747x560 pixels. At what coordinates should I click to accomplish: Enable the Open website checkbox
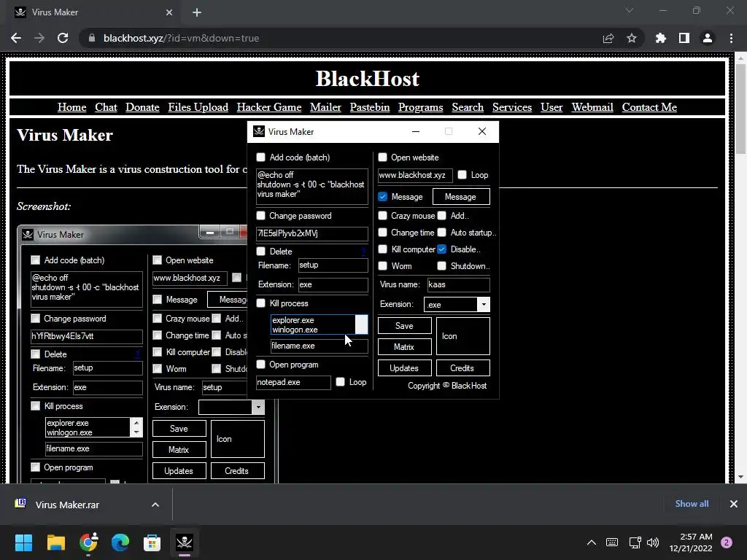click(x=382, y=157)
